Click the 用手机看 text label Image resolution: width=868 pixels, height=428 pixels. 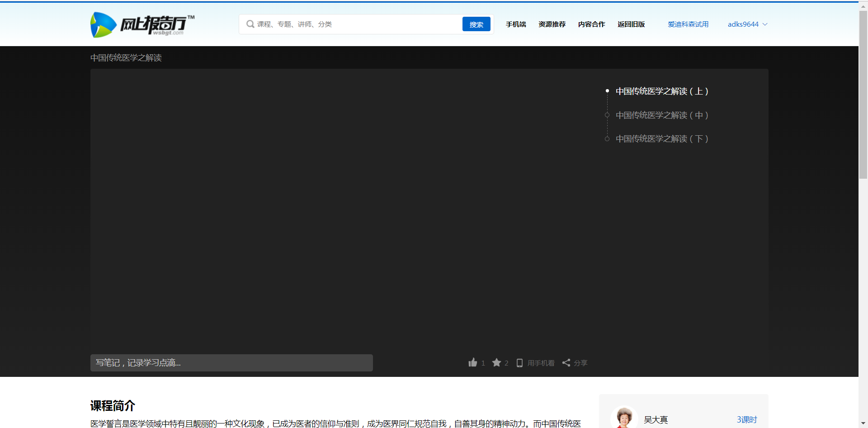coord(541,363)
